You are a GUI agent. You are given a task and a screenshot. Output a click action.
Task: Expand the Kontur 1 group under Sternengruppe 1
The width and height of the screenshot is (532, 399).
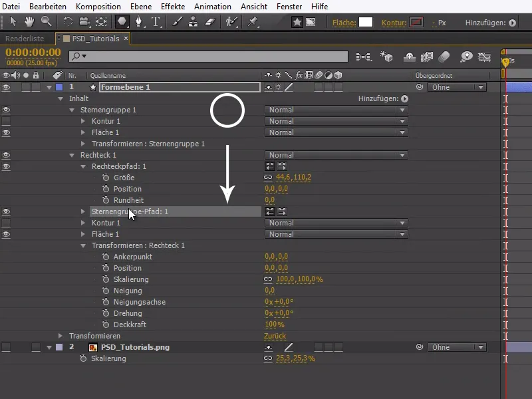pyautogui.click(x=83, y=121)
